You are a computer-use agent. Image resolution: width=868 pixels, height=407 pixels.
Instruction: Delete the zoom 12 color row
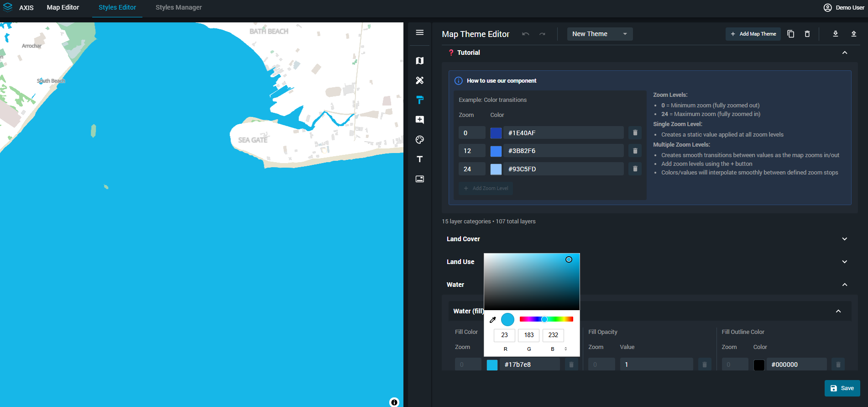[x=635, y=151]
